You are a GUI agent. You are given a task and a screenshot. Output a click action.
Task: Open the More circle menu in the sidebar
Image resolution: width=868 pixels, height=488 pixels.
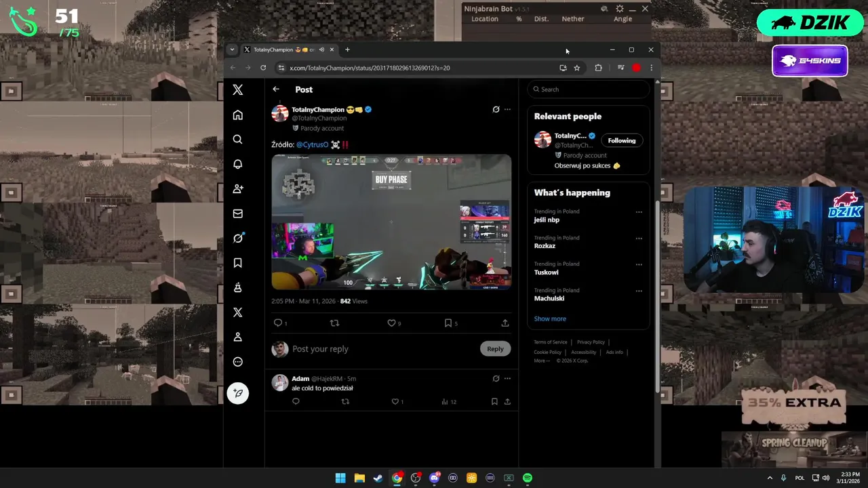(237, 362)
